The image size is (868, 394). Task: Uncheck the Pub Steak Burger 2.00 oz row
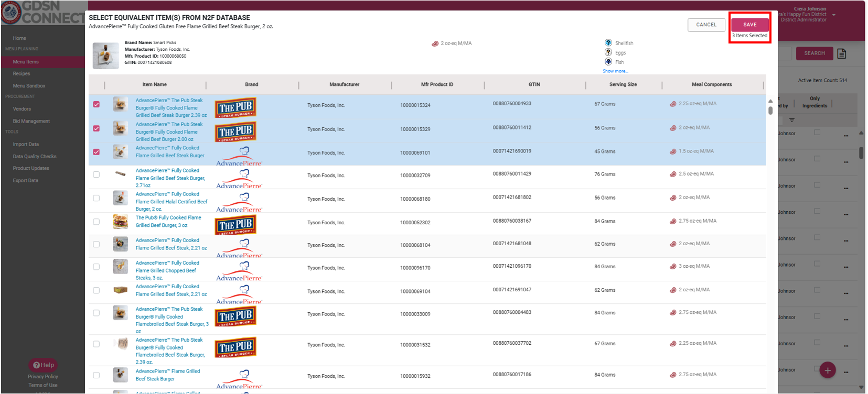pyautogui.click(x=97, y=128)
